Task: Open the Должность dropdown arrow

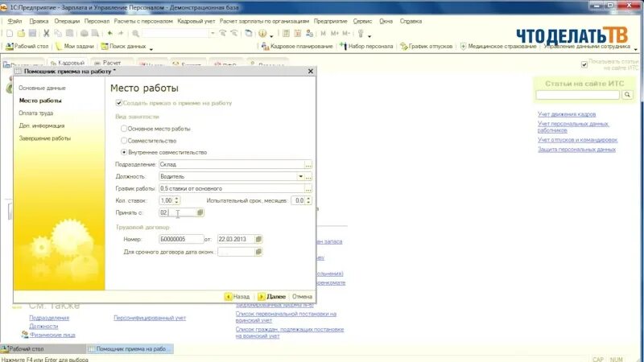Action: pos(300,176)
